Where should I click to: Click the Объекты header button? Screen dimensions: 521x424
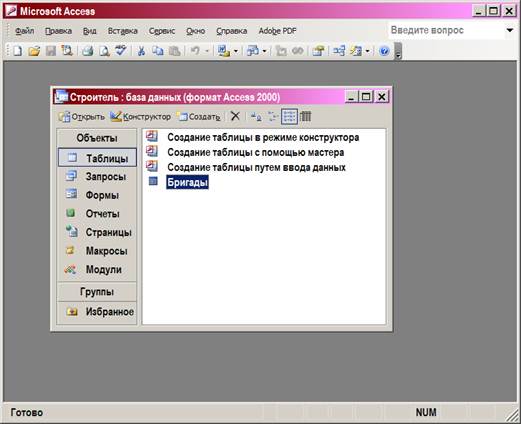[x=97, y=138]
